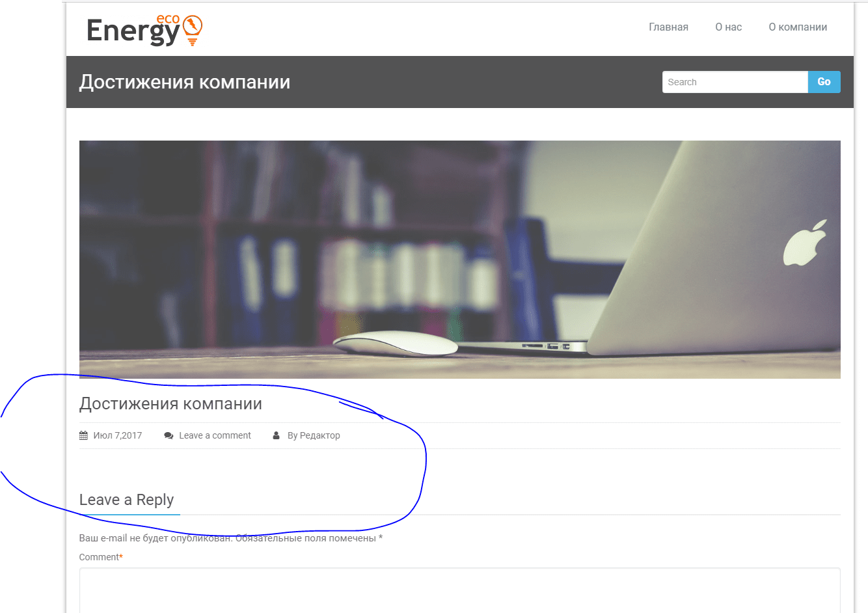
Task: Click the orange lightbulb logo icon
Action: 193,30
